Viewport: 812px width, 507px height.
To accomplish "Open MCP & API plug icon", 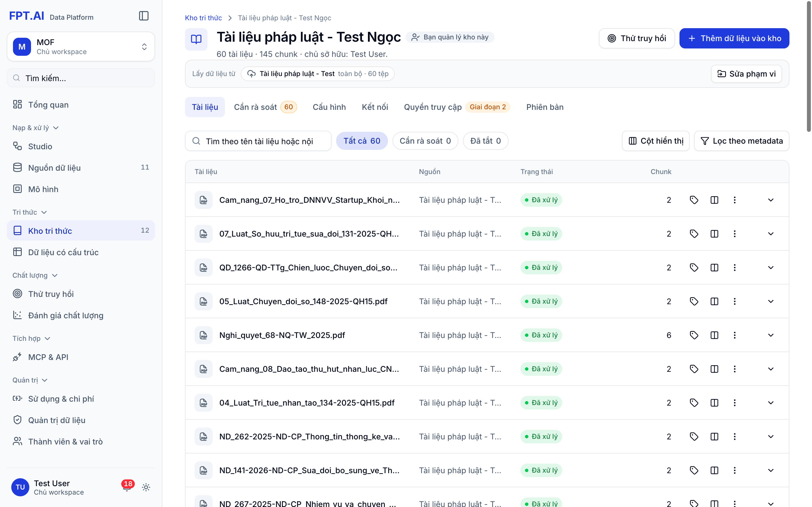I will (17, 357).
